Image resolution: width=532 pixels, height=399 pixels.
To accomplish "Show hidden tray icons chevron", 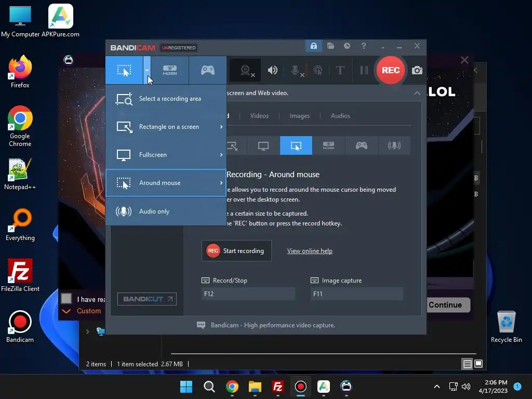I will point(436,387).
